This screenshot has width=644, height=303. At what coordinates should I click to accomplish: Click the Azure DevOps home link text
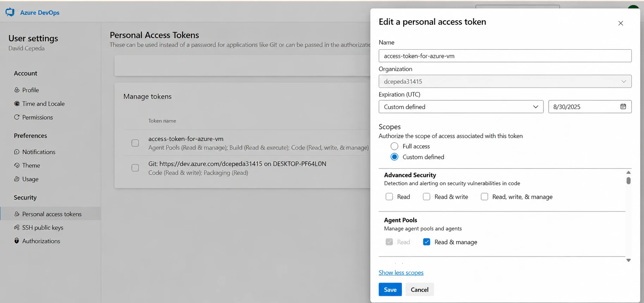point(40,12)
